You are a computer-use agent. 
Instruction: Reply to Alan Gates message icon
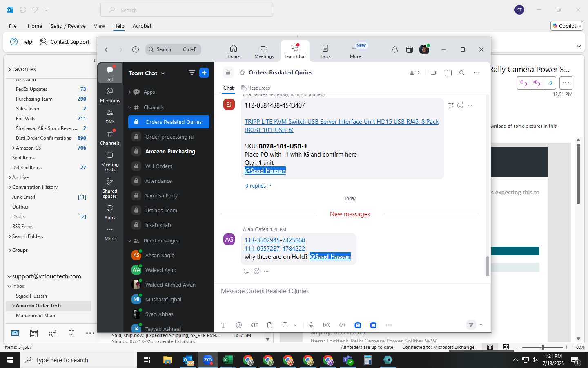(247, 271)
